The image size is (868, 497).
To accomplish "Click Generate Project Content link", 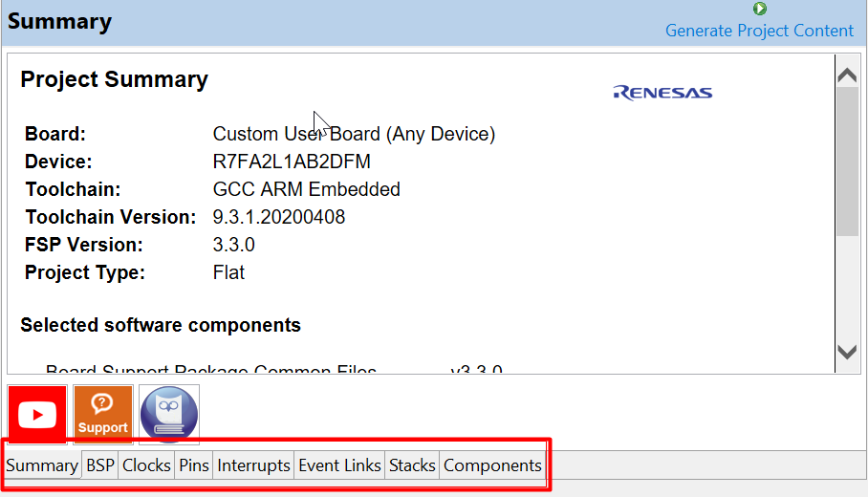I will (759, 31).
